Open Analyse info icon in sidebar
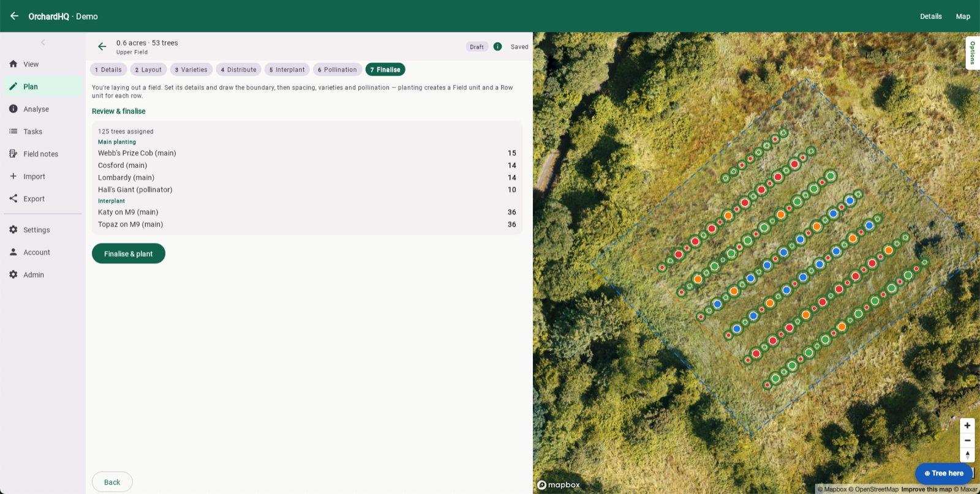Image resolution: width=980 pixels, height=494 pixels. point(13,109)
